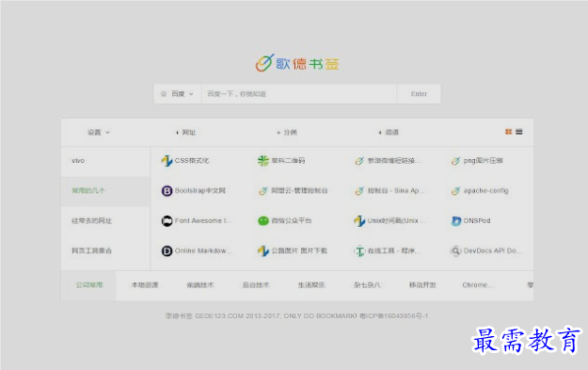
Task: Click the add 分类 button
Action: (287, 132)
